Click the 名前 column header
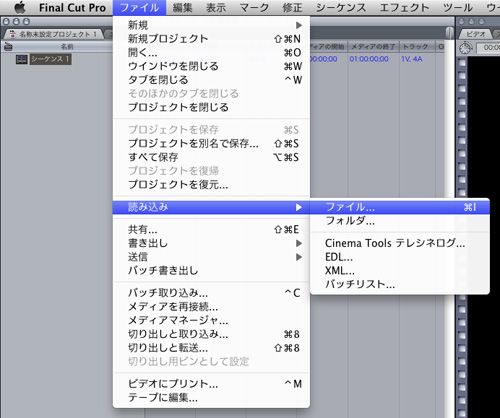Screen dimensions: 500x418 67,47
